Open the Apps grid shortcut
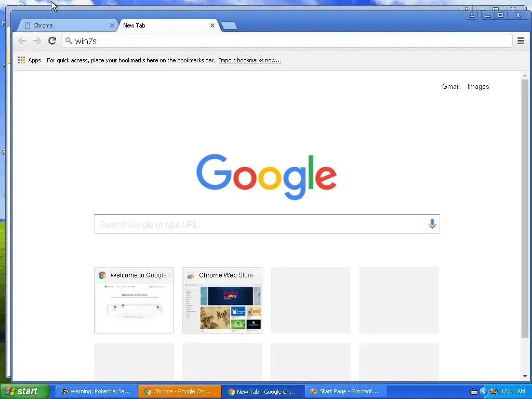The image size is (532, 399). [x=29, y=60]
